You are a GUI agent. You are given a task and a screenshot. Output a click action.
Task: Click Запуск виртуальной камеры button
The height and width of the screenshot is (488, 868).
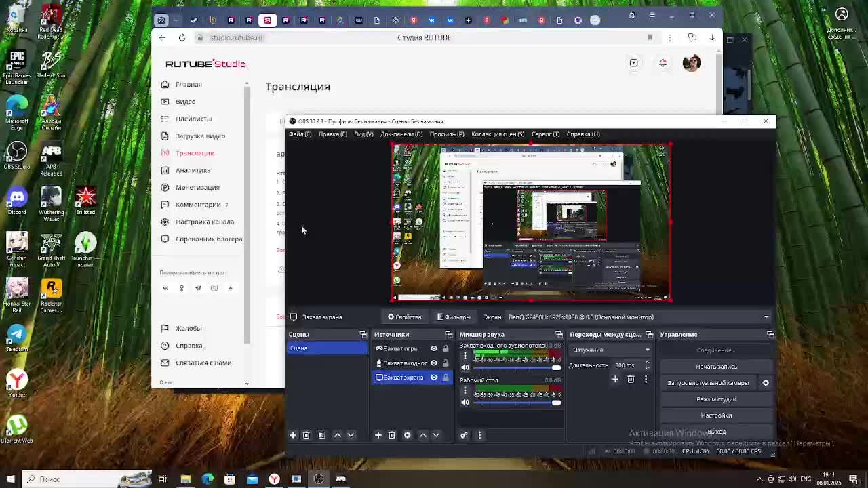point(708,383)
